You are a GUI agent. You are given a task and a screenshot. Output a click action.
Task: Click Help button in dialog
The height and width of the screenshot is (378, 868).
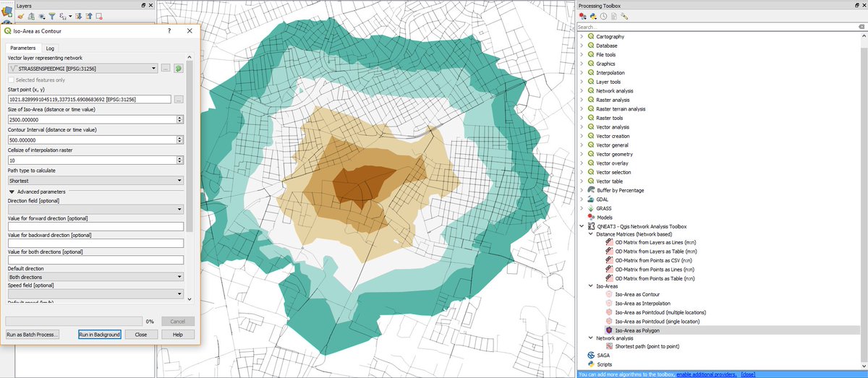point(178,335)
